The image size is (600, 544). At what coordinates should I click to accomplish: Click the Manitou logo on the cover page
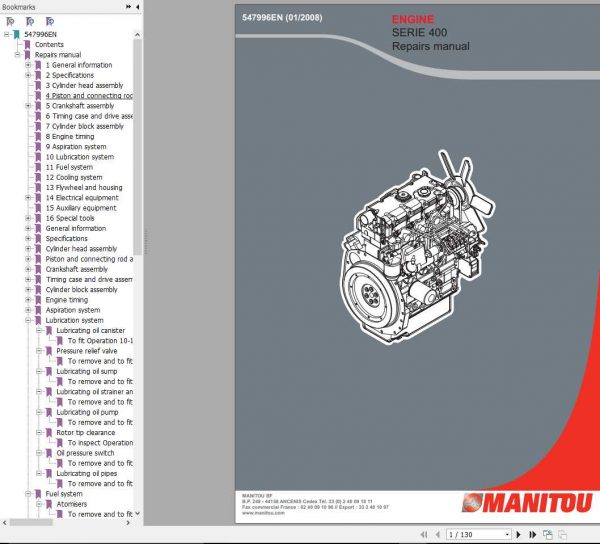tap(527, 502)
